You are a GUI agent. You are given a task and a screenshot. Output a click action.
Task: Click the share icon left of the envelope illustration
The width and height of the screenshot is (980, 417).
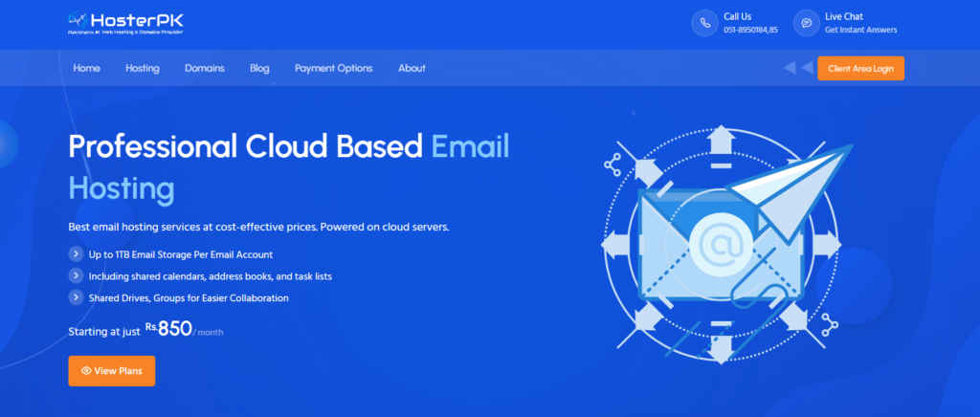coord(612,163)
